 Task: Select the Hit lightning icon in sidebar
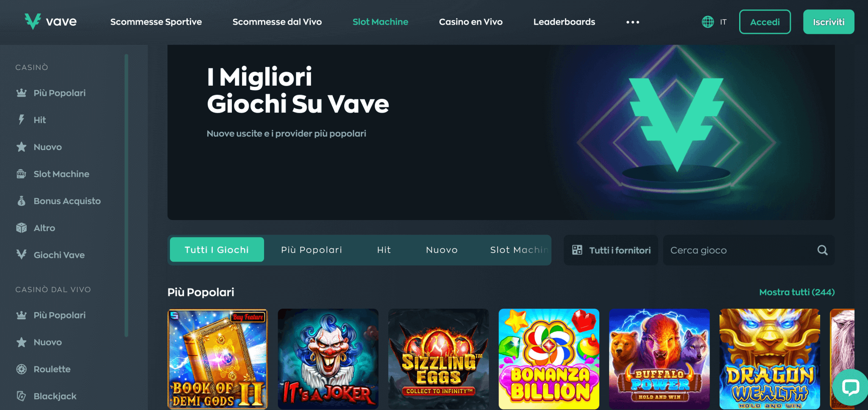21,120
